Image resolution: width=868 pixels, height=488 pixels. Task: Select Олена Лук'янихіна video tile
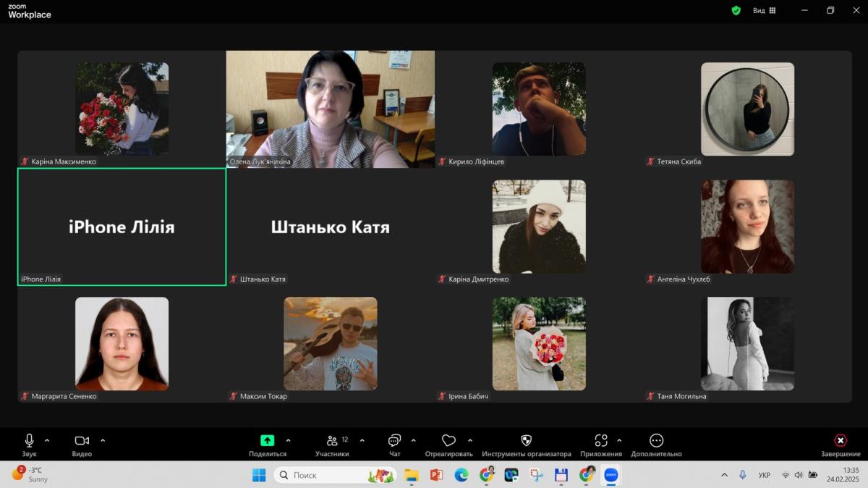(x=330, y=109)
